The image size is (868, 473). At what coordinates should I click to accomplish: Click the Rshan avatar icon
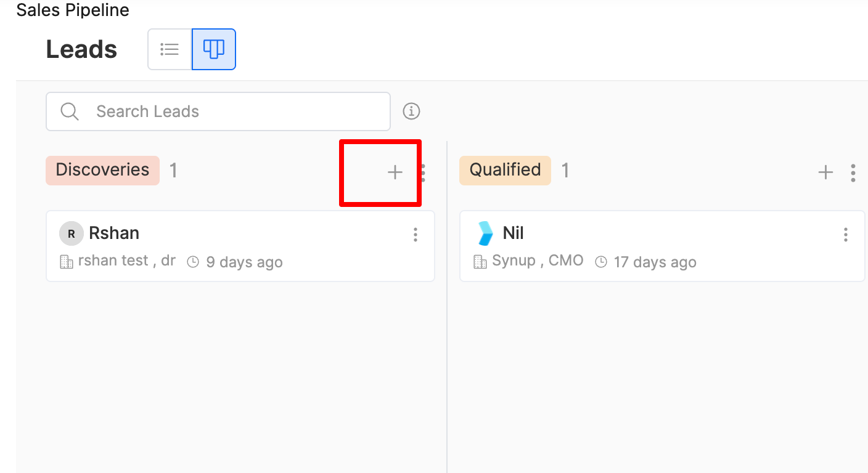[x=72, y=234]
